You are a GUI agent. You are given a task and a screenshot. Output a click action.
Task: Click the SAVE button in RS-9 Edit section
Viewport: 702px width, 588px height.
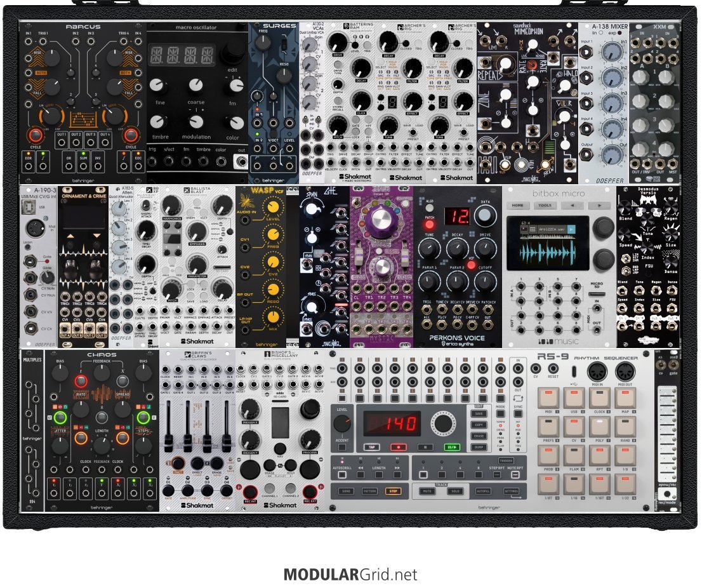479,414
